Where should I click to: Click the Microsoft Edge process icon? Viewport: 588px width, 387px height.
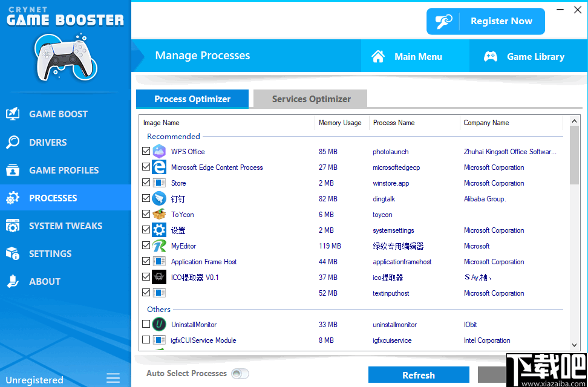tap(159, 167)
